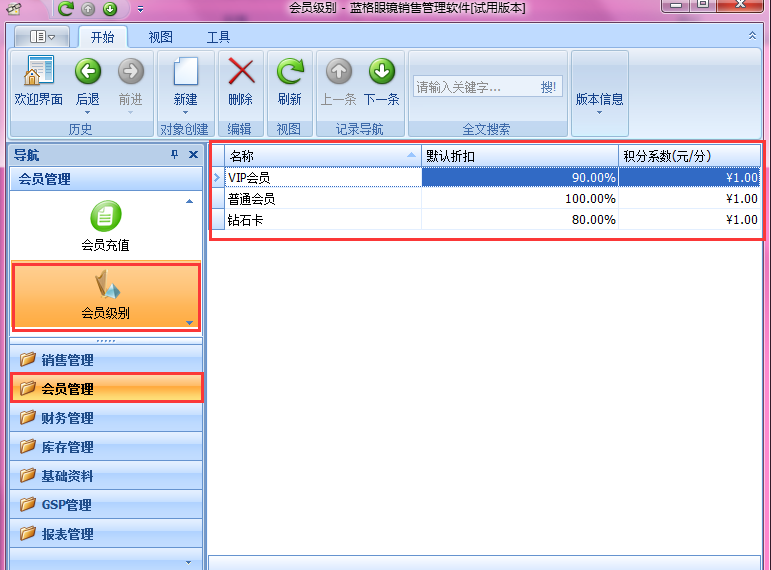771x570 pixels.
Task: Go to previous record with 上一条
Action: pyautogui.click(x=338, y=81)
